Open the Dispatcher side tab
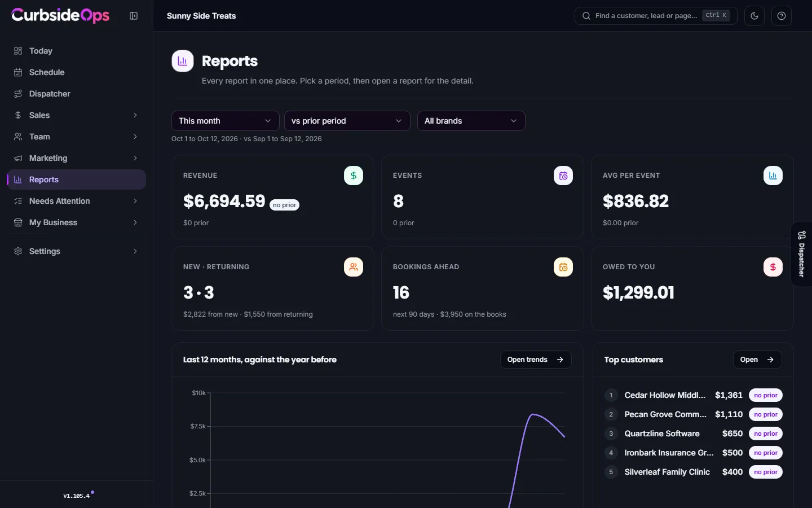812x508 pixels. [x=801, y=254]
